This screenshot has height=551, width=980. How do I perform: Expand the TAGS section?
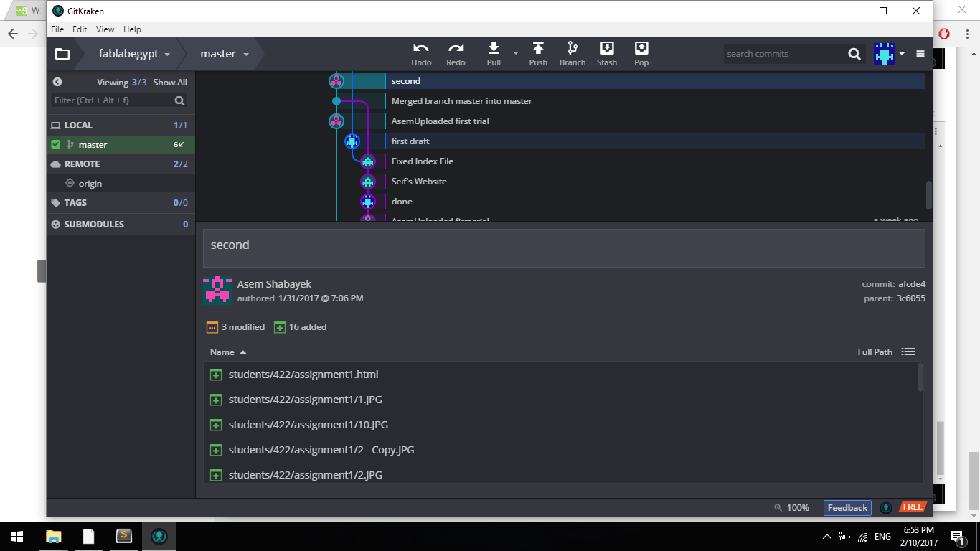pos(121,203)
